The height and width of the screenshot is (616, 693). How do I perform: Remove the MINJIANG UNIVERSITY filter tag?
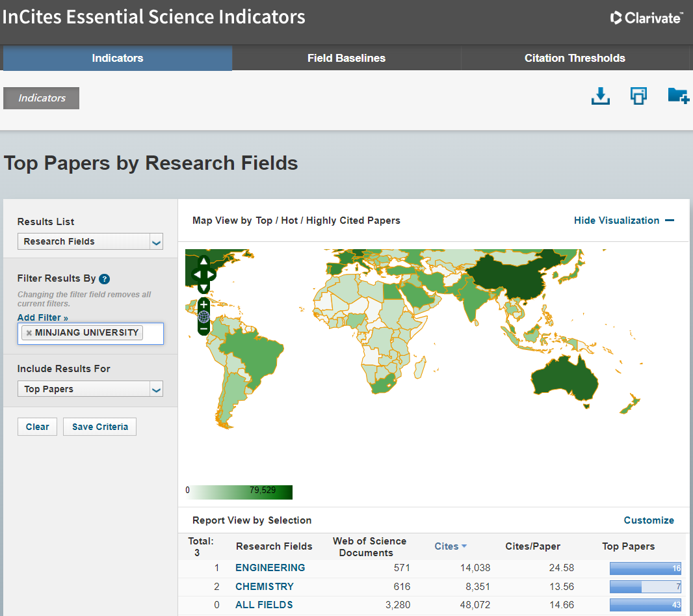click(x=29, y=333)
